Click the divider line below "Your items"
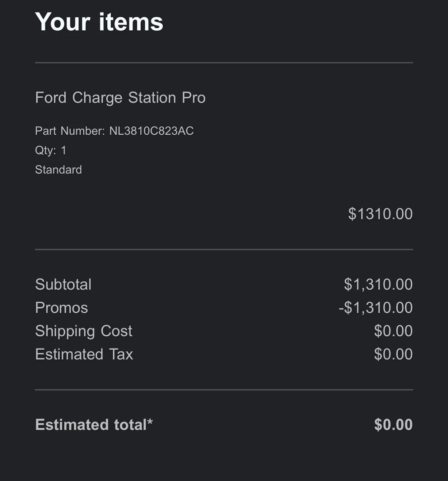448x481 pixels. coord(224,63)
